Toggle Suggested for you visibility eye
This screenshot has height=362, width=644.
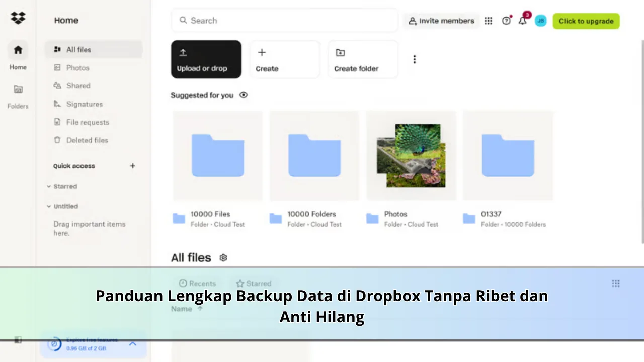click(x=244, y=95)
